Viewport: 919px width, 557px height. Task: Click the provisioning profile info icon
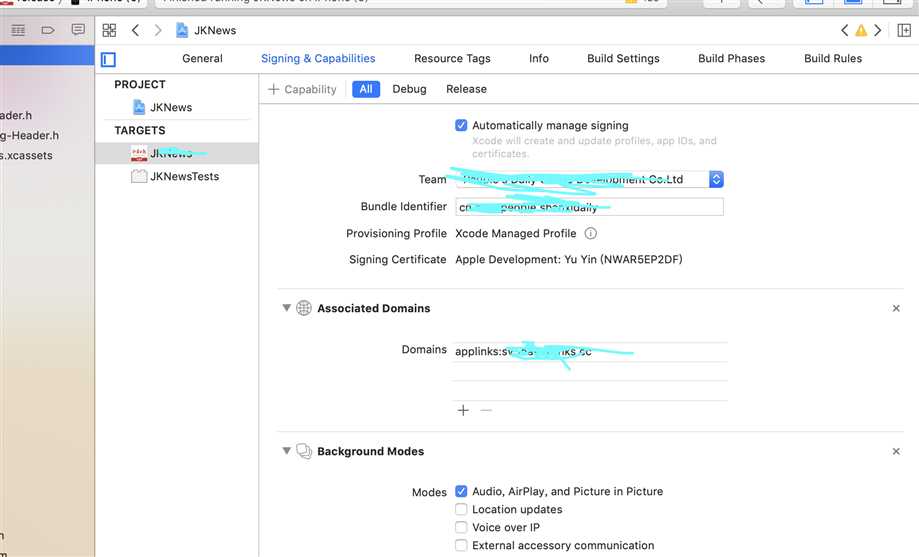click(591, 233)
